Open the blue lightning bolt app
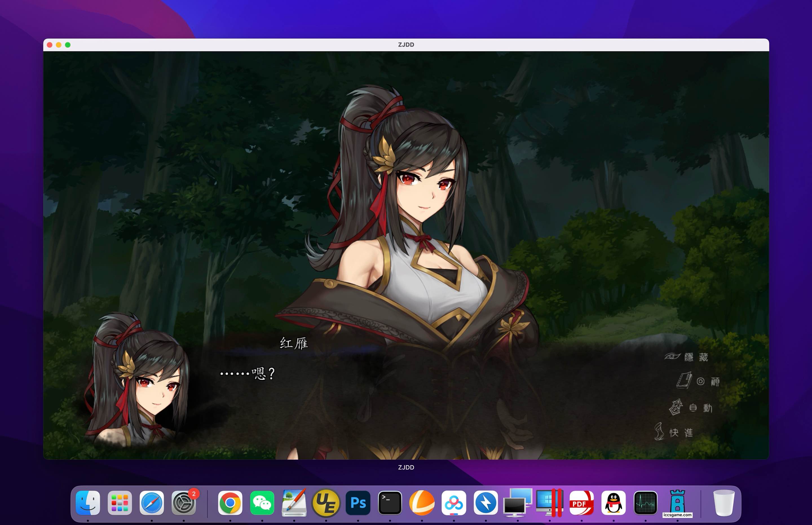The width and height of the screenshot is (812, 525). point(486,502)
